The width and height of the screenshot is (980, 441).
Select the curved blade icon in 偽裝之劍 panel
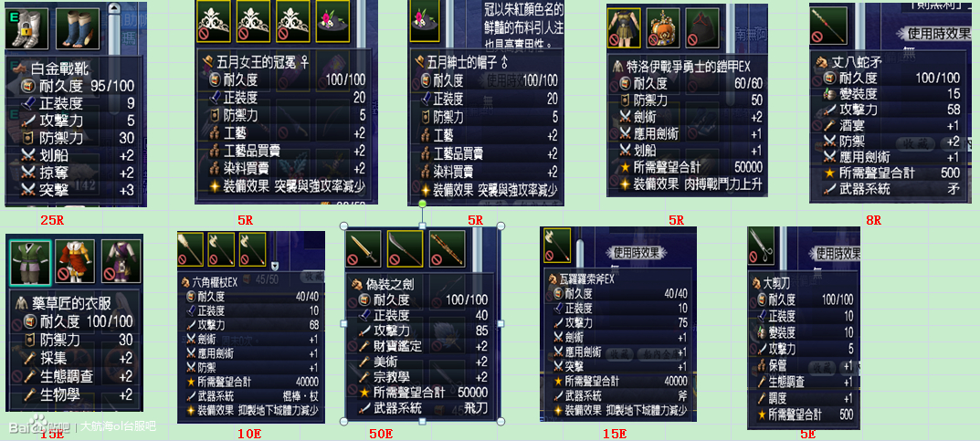tap(404, 250)
